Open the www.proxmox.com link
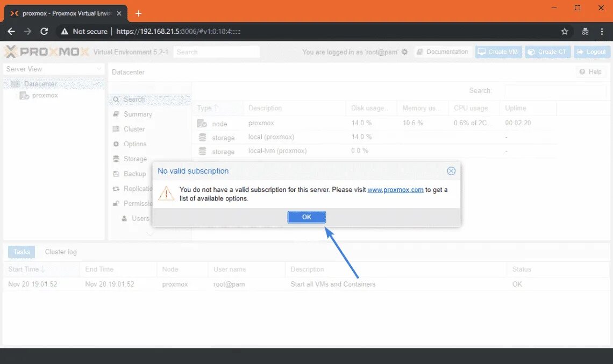The image size is (613, 364). coord(395,190)
